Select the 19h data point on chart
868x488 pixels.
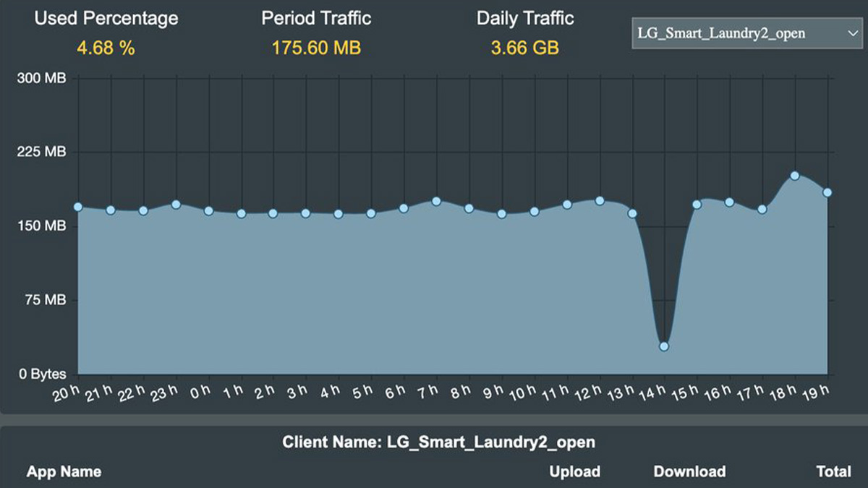(x=827, y=192)
